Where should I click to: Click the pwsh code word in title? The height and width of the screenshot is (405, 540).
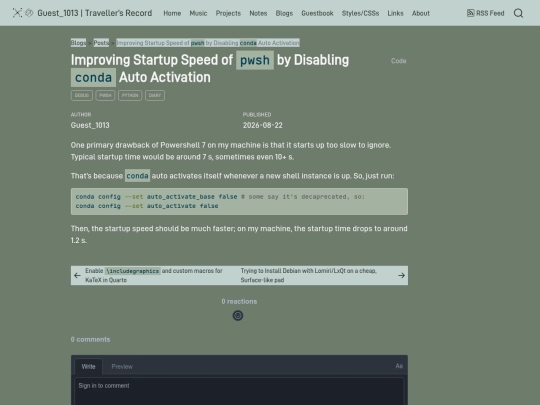pos(255,60)
